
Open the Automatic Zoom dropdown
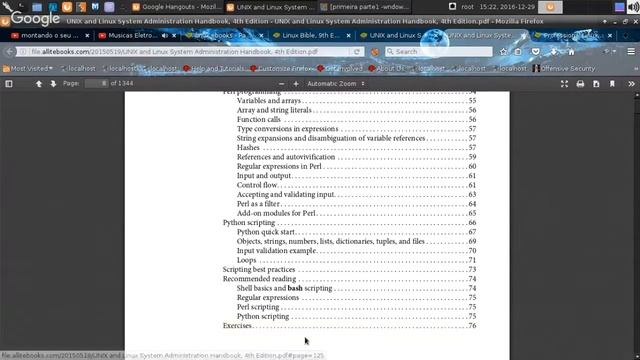[336, 84]
